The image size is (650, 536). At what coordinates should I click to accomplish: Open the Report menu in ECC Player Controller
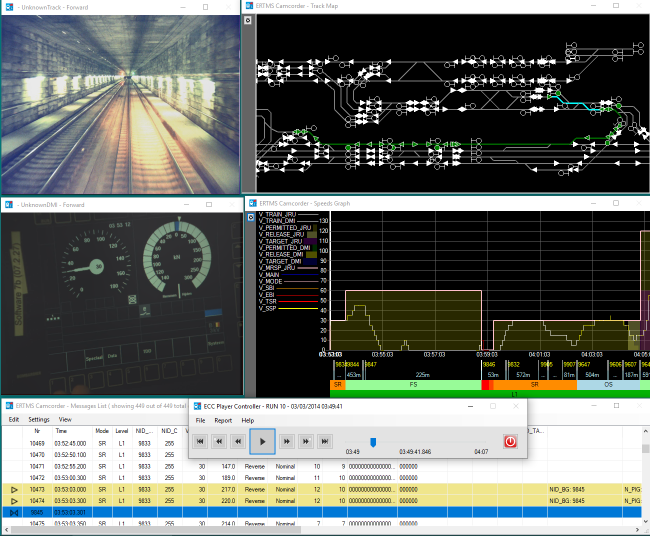coord(223,420)
